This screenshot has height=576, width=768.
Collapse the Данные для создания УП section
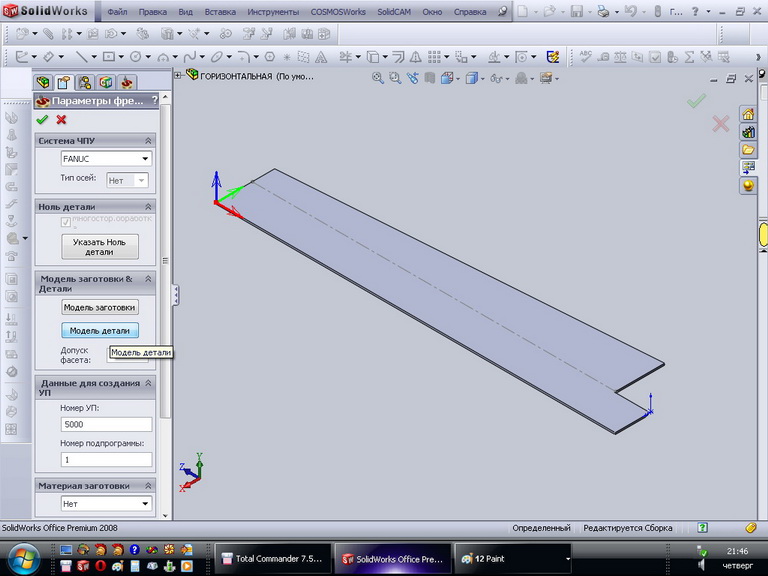[148, 383]
